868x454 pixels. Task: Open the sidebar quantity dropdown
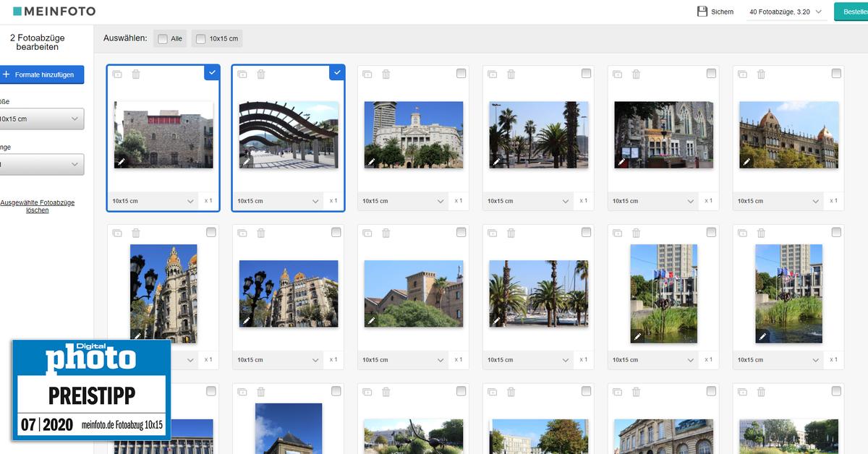tap(41, 165)
